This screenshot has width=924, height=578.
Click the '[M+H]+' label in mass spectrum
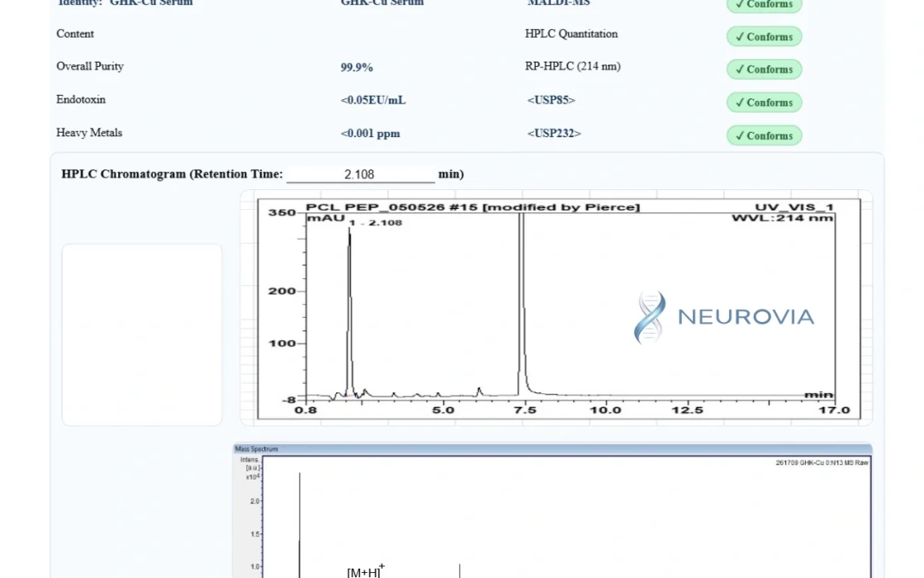(365, 571)
